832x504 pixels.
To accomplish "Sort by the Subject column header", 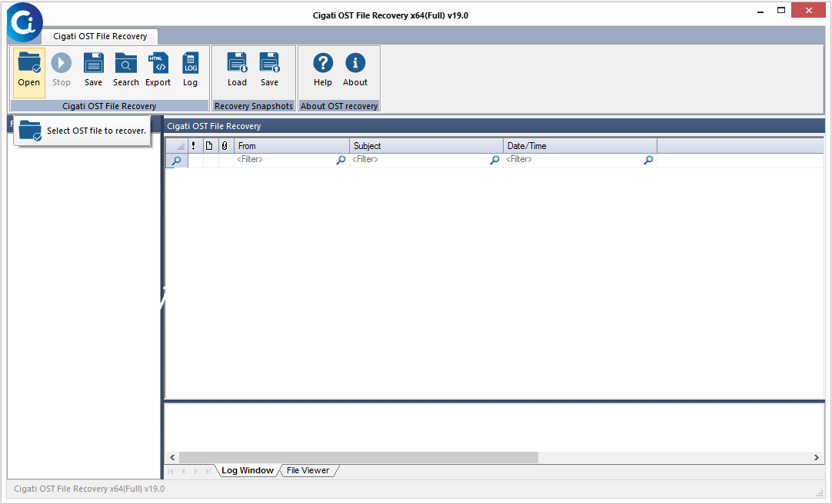I will pyautogui.click(x=426, y=146).
